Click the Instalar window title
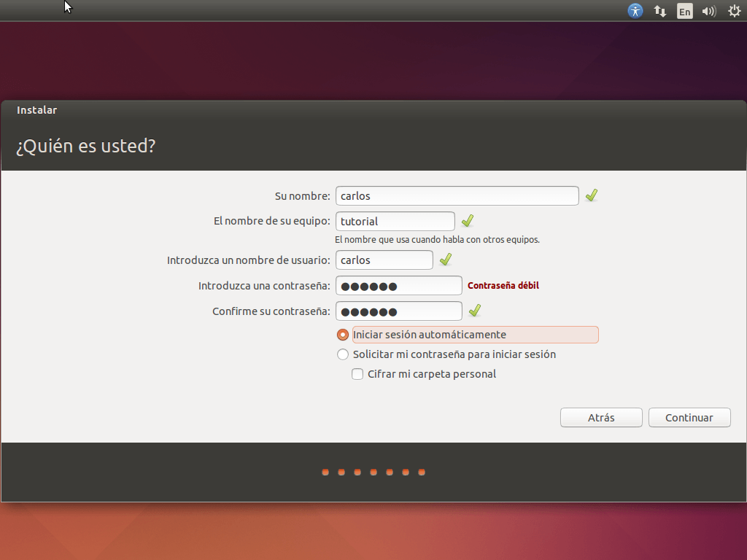This screenshot has width=747, height=560. (36, 110)
